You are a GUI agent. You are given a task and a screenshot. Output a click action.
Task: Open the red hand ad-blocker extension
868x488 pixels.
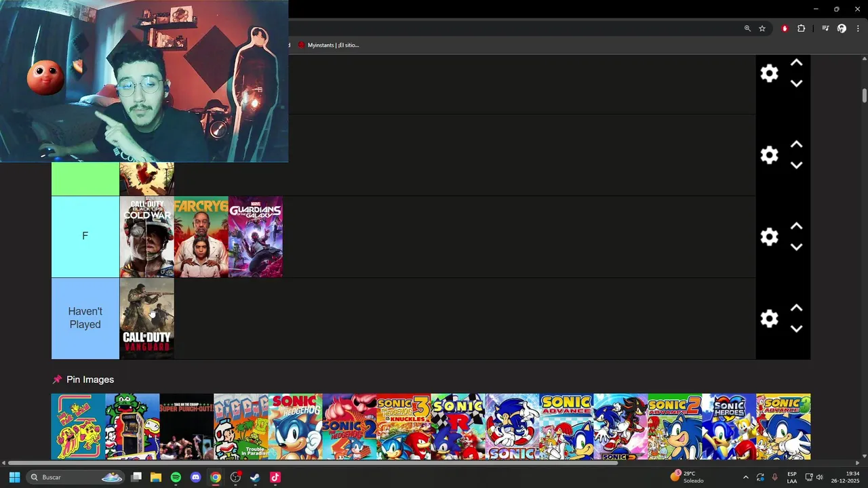coord(785,28)
